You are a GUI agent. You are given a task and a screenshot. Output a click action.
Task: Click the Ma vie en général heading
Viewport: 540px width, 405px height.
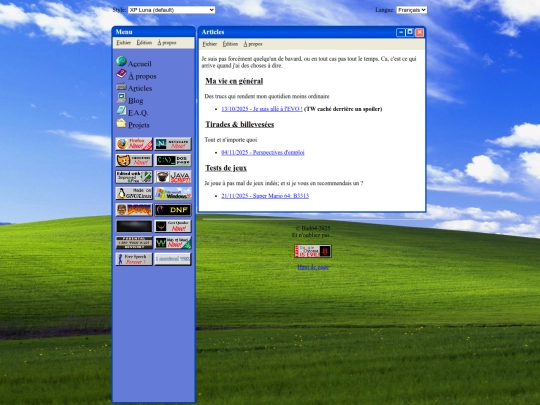pyautogui.click(x=234, y=81)
